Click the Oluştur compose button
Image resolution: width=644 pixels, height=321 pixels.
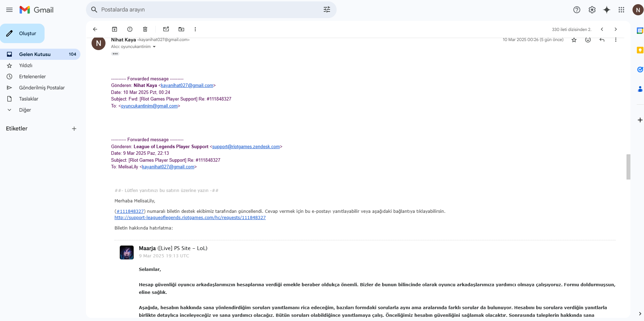(x=22, y=33)
